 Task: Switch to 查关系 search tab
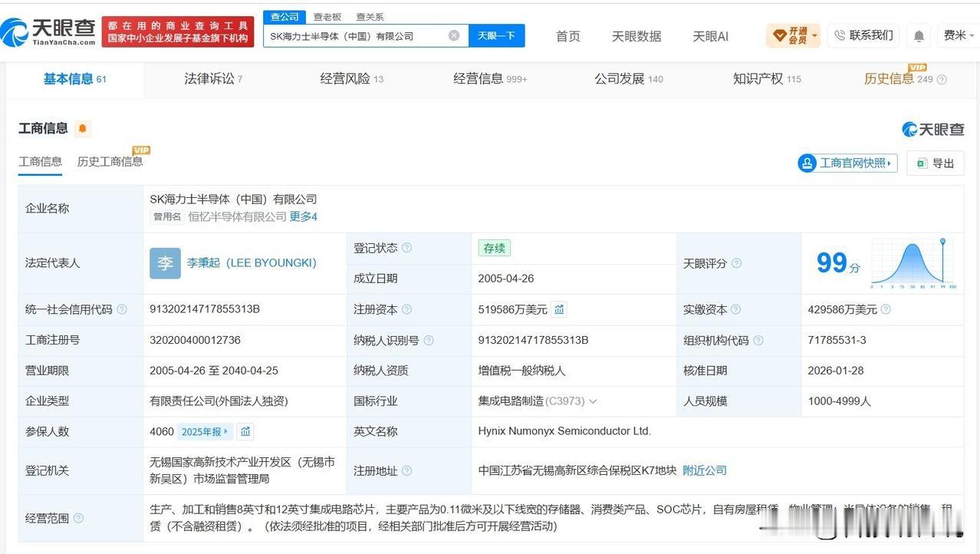pos(370,17)
